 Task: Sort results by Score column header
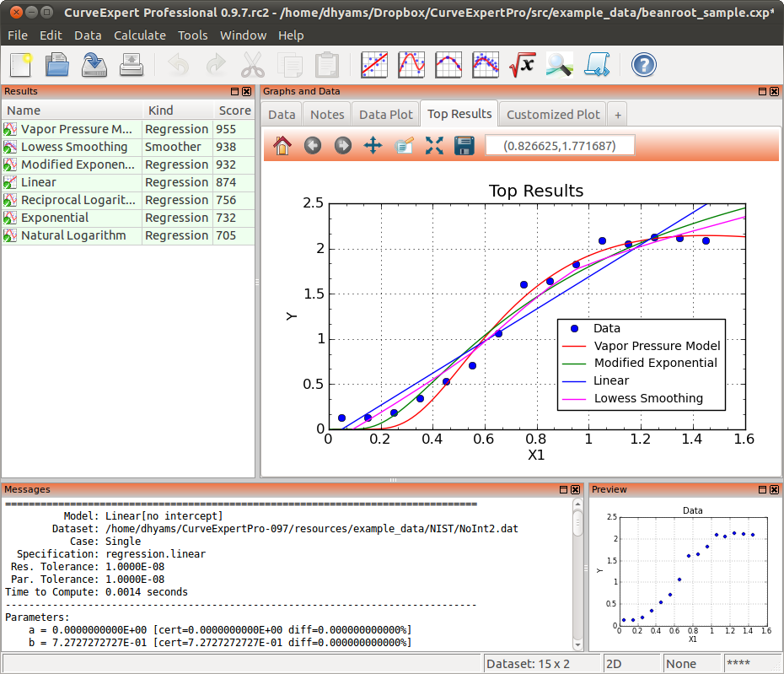pyautogui.click(x=234, y=111)
